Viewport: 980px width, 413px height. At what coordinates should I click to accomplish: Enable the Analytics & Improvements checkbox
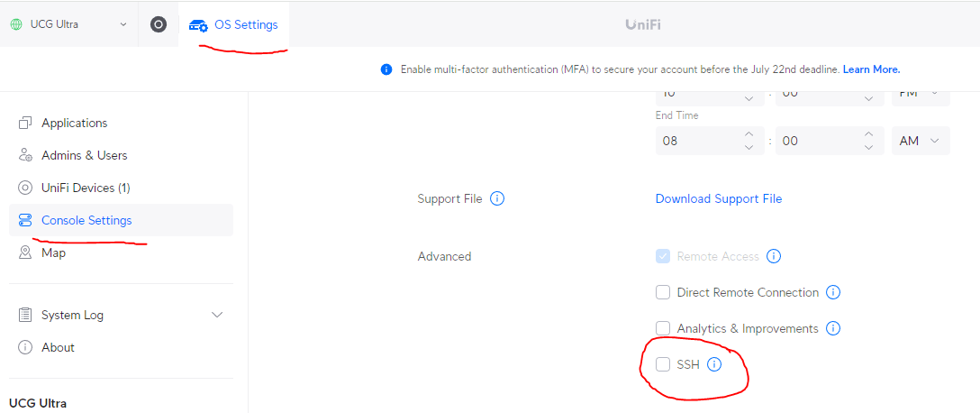click(663, 328)
